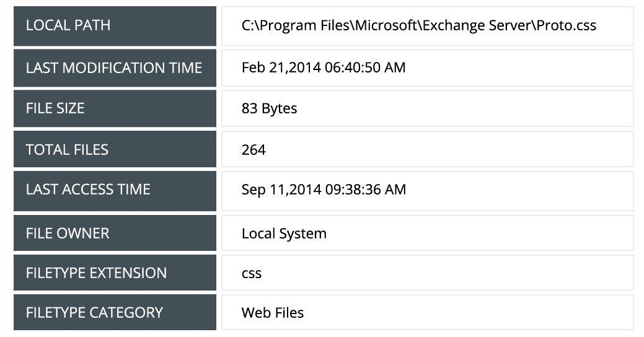Click the 83 Bytes file size value
644x337 pixels.
(x=269, y=108)
